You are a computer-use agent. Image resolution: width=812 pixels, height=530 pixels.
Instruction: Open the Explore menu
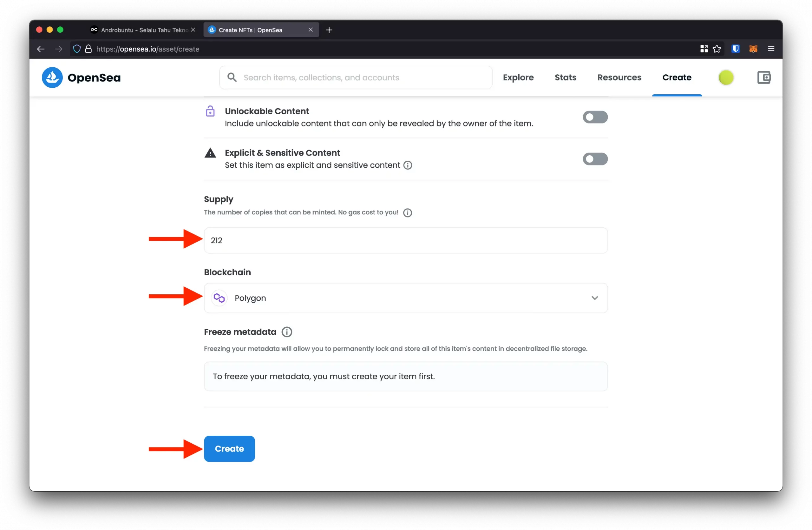pyautogui.click(x=518, y=77)
